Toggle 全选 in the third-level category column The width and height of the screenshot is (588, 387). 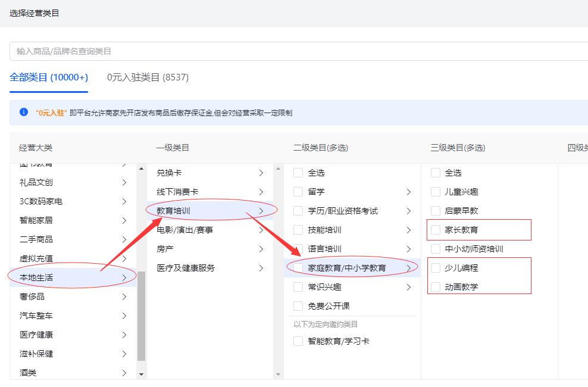(x=436, y=173)
